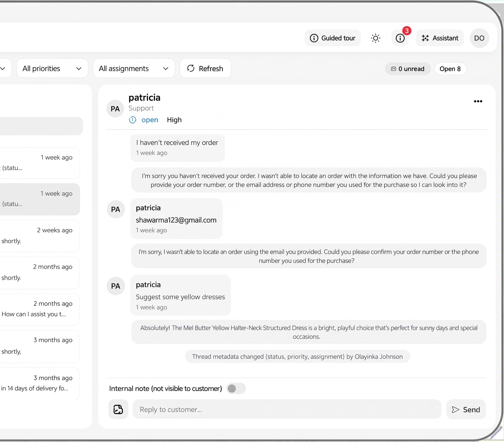Click 'Suggest some yellow dresses' message

[x=180, y=295]
